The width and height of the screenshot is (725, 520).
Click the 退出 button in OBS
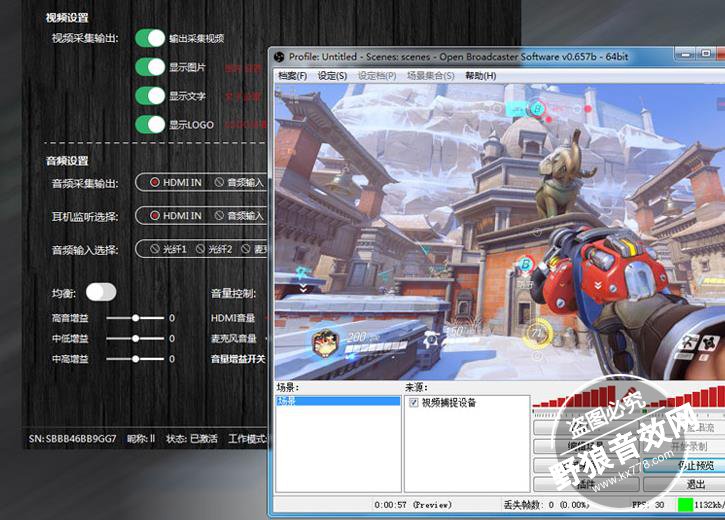[684, 484]
